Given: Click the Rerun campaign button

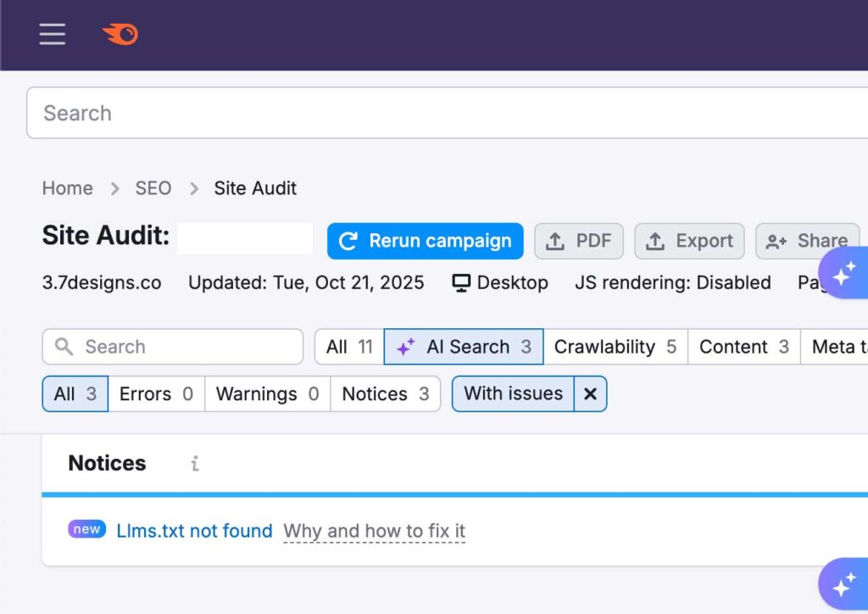Looking at the screenshot, I should pos(426,241).
